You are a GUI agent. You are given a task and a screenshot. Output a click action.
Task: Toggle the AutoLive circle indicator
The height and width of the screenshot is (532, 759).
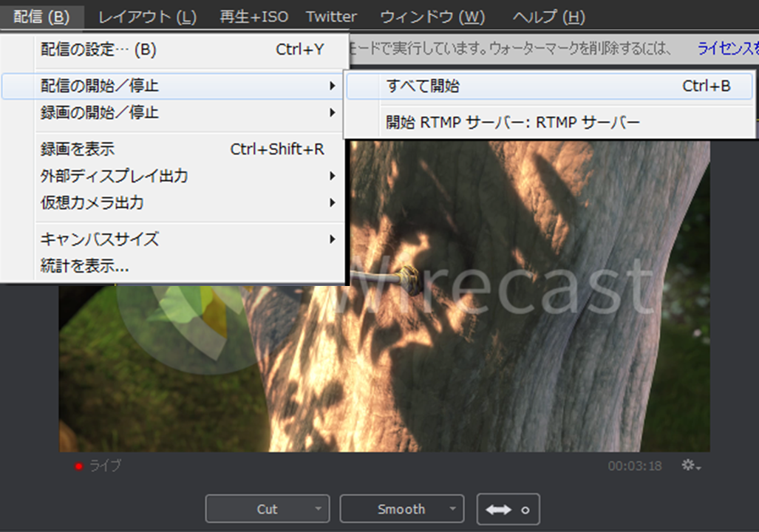(x=525, y=511)
